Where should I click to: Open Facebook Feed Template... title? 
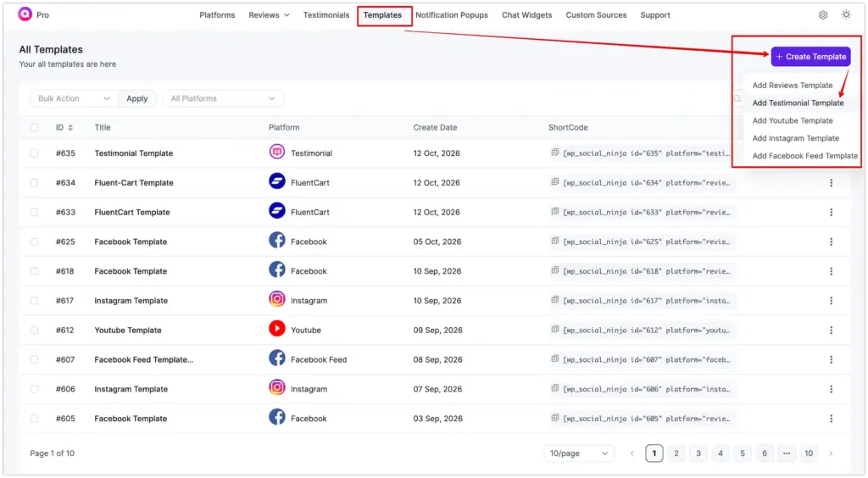tap(144, 359)
